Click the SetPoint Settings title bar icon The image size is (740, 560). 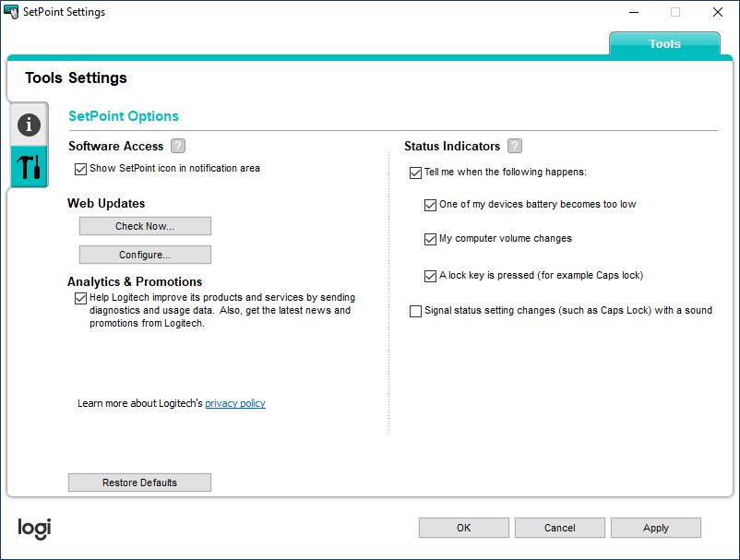(11, 12)
